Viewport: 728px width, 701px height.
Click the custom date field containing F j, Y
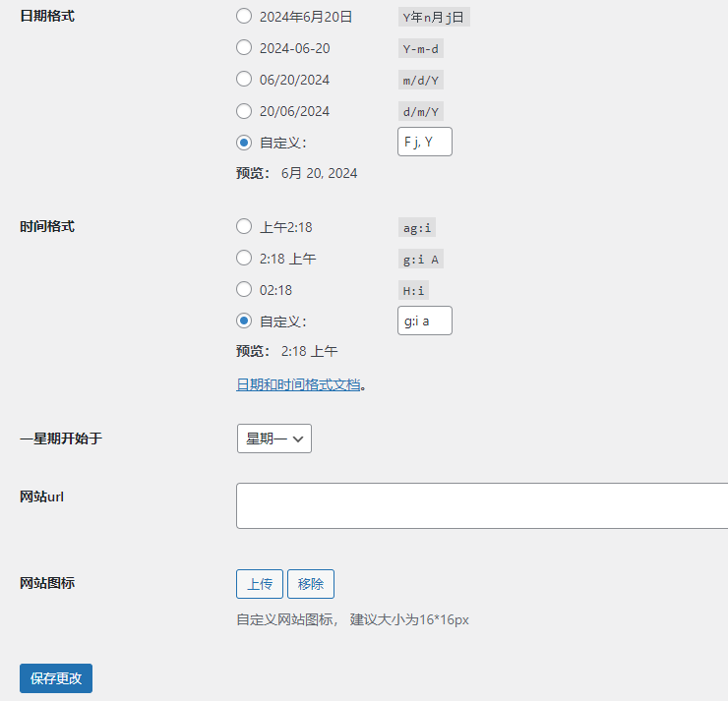point(424,142)
